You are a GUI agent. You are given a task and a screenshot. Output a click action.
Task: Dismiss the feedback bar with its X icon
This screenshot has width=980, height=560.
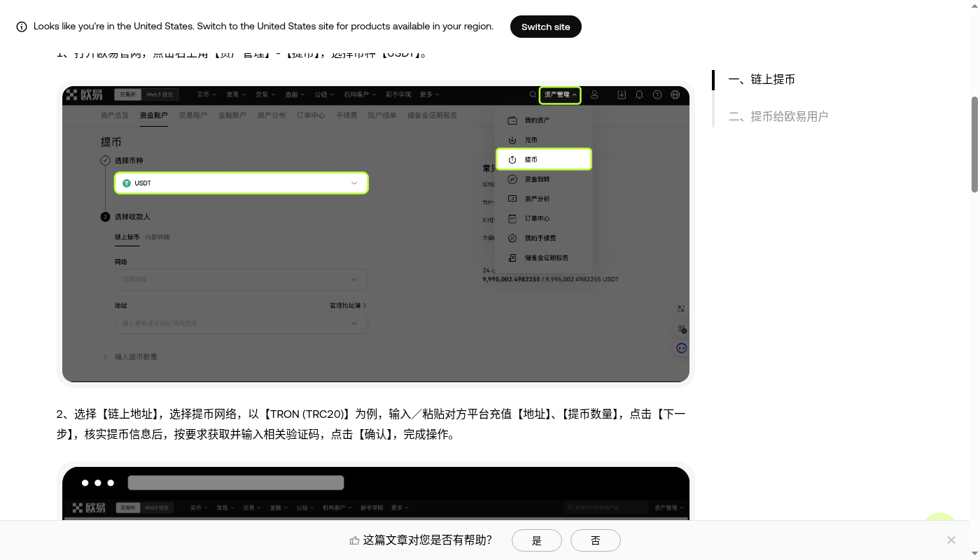(x=951, y=540)
